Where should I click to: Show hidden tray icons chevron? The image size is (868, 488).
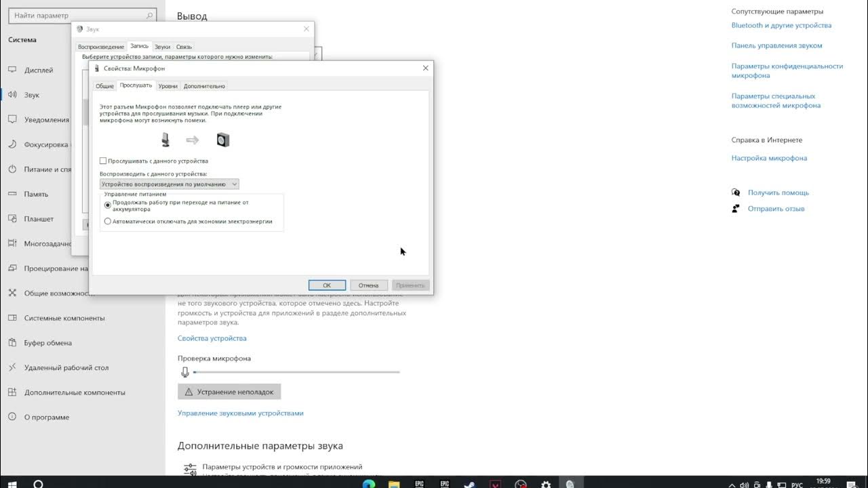click(731, 484)
